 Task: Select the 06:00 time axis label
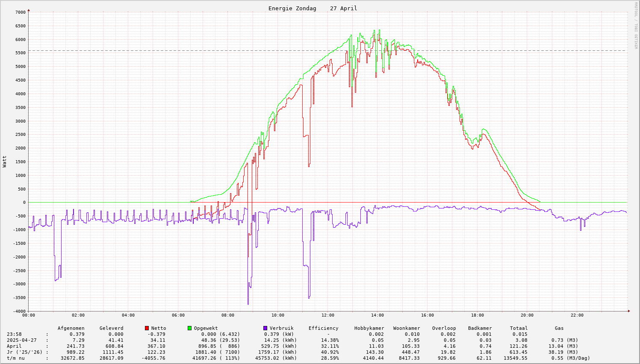coord(178,315)
